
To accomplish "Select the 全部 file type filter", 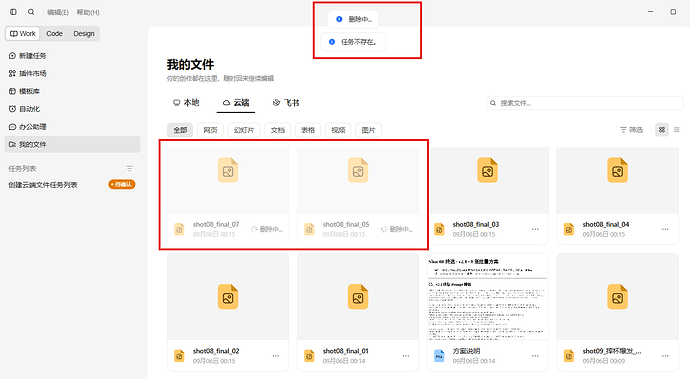I will (180, 130).
